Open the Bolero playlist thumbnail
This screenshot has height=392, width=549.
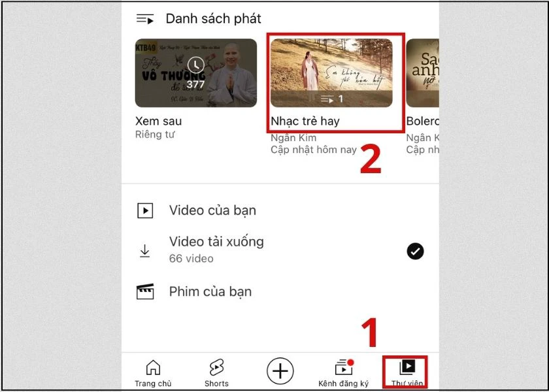(423, 73)
